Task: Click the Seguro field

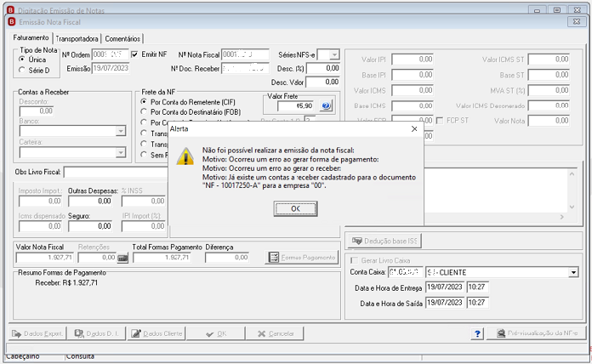Action: [90, 226]
